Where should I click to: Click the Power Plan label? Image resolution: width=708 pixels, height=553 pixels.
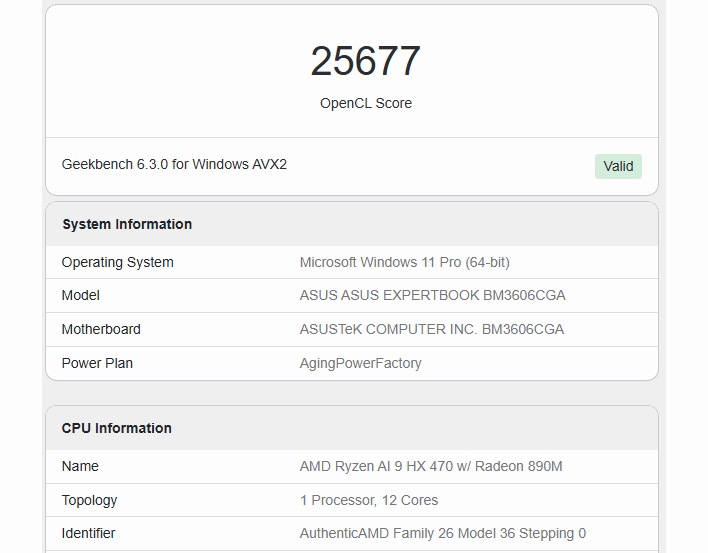[97, 363]
